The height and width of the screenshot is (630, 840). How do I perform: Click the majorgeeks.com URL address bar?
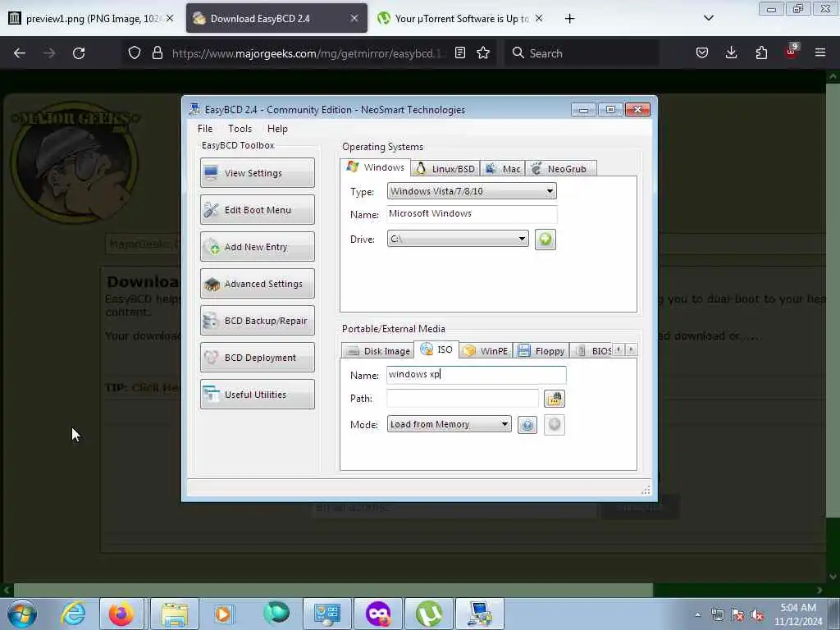[x=308, y=53]
